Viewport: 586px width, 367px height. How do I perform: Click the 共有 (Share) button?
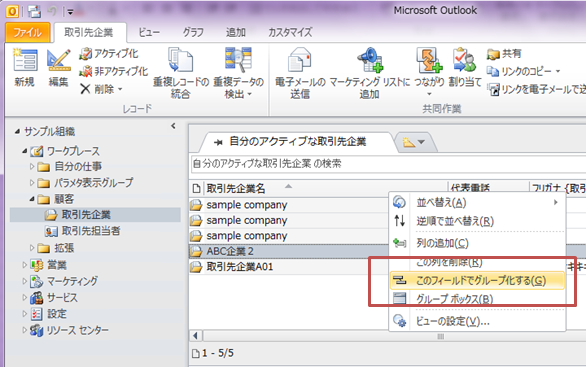pos(504,53)
